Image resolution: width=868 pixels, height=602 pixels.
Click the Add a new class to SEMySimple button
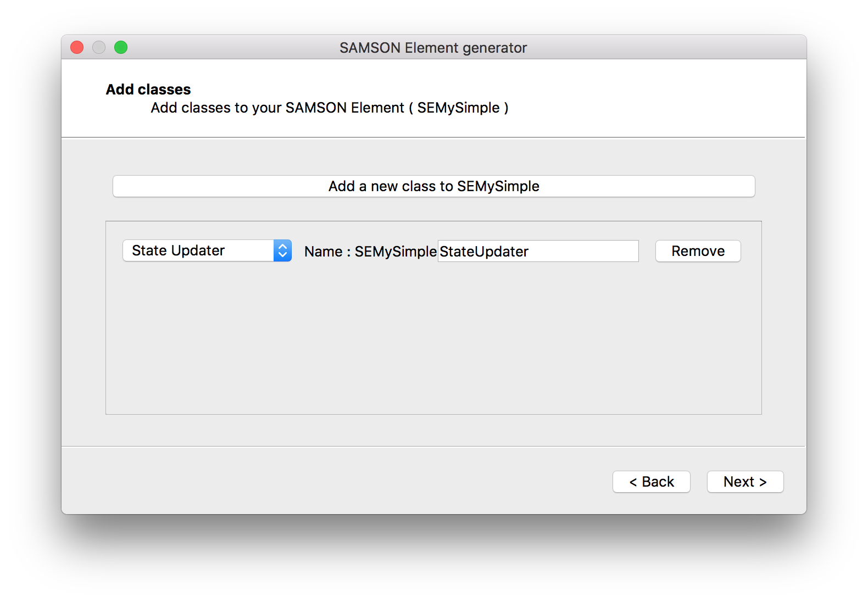coord(433,186)
